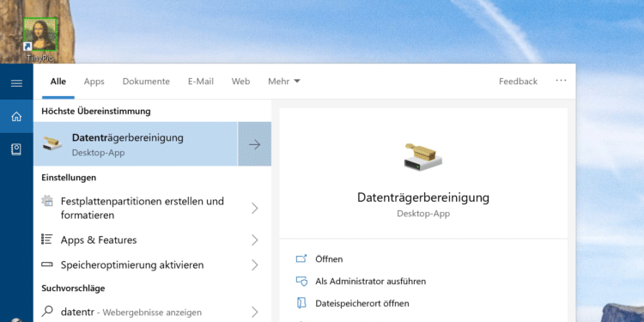Choose Als Administrator ausführen
Screen dimensions: 644x322
[x=370, y=282]
